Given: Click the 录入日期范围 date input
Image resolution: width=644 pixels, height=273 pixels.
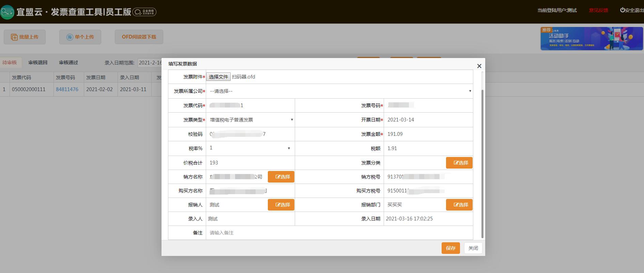Looking at the screenshot, I should (x=150, y=62).
